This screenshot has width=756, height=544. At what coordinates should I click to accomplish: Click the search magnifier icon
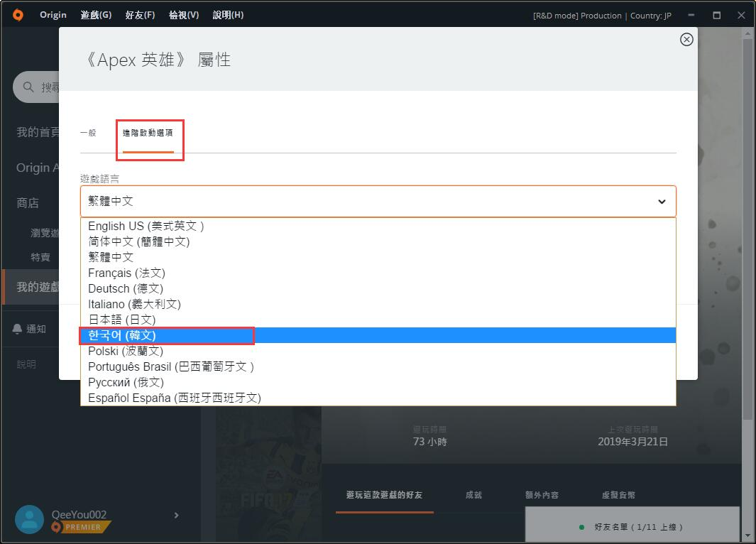click(x=28, y=87)
